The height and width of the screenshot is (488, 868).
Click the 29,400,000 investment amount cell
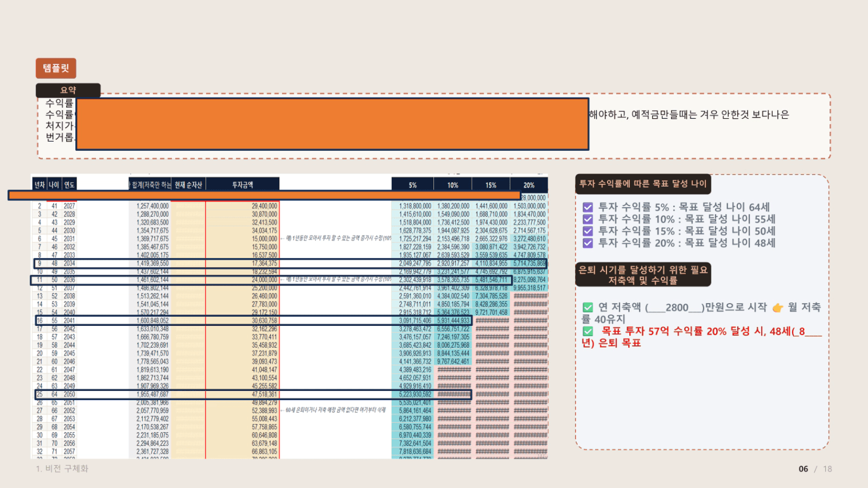264,206
